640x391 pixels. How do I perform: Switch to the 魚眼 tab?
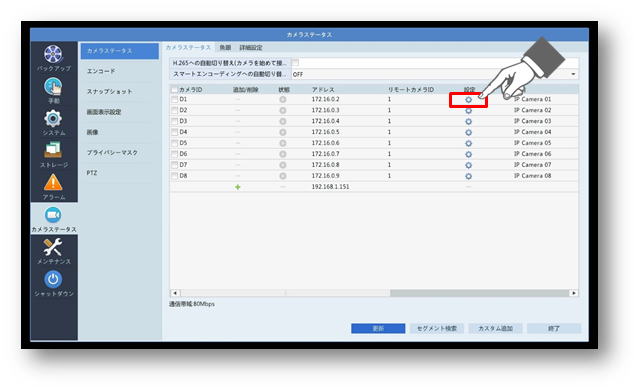pyautogui.click(x=225, y=48)
